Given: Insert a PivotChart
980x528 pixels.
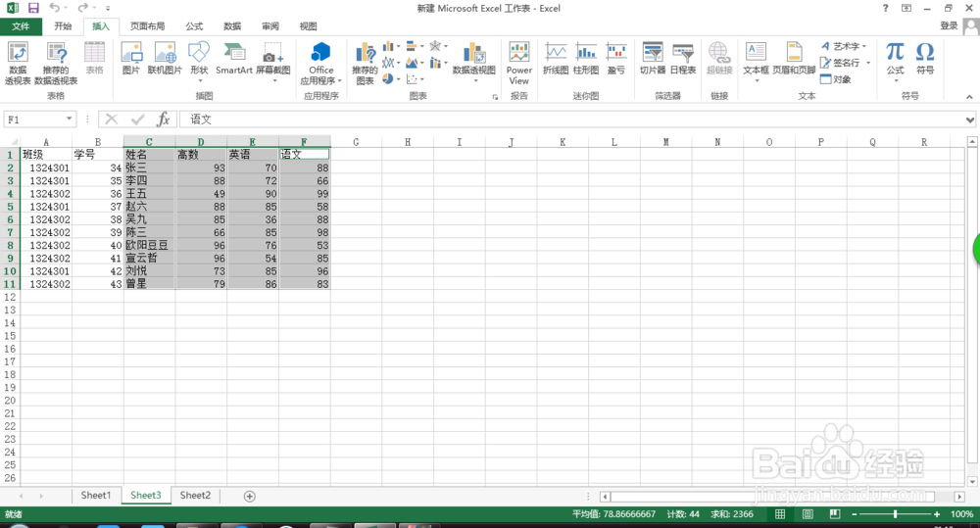Looking at the screenshot, I should coord(473,63).
